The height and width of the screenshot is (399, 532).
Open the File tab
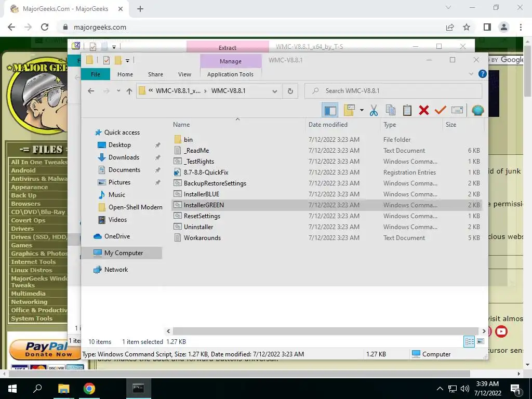click(x=96, y=74)
